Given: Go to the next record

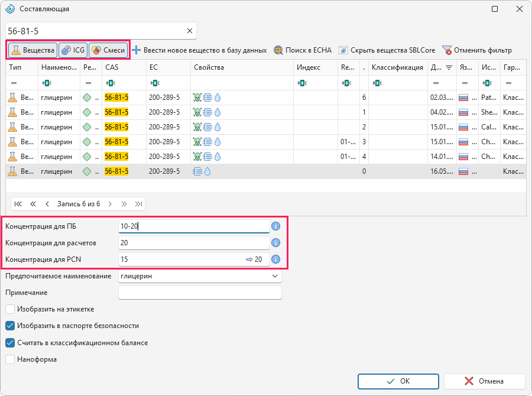Looking at the screenshot, I should (x=110, y=204).
